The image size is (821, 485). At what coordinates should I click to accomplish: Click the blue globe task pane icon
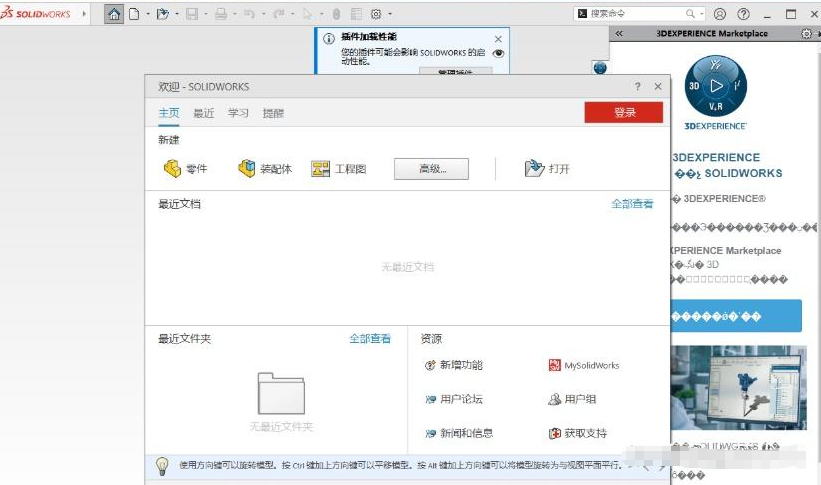pos(600,68)
